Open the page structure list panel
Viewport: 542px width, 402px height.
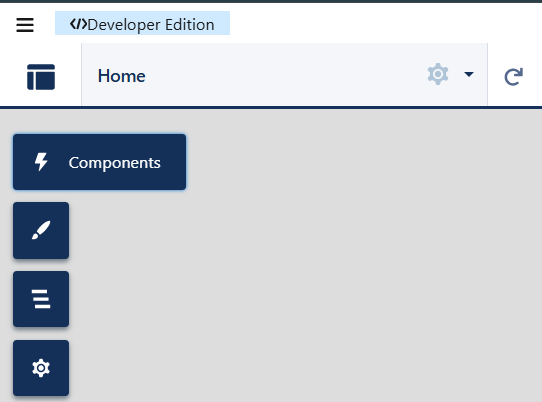[41, 299]
